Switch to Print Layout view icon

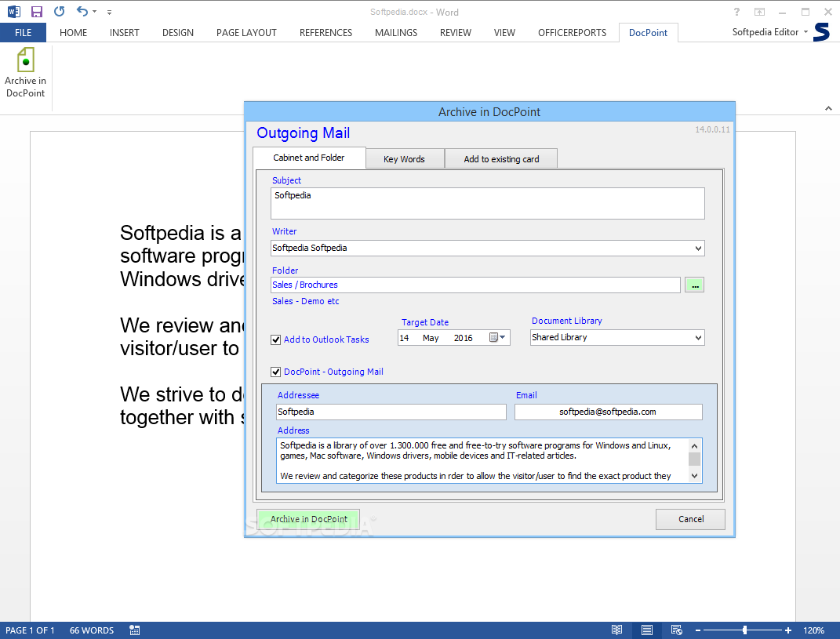coord(646,630)
